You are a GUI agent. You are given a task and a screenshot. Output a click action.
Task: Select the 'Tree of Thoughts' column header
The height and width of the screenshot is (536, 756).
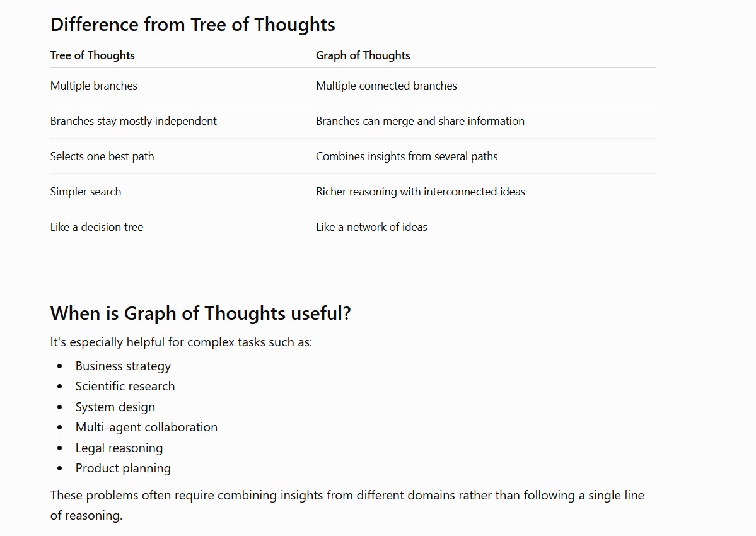coord(92,55)
